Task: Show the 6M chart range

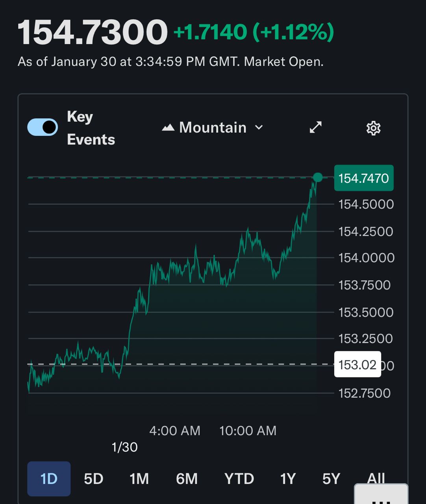Action: pos(187,479)
